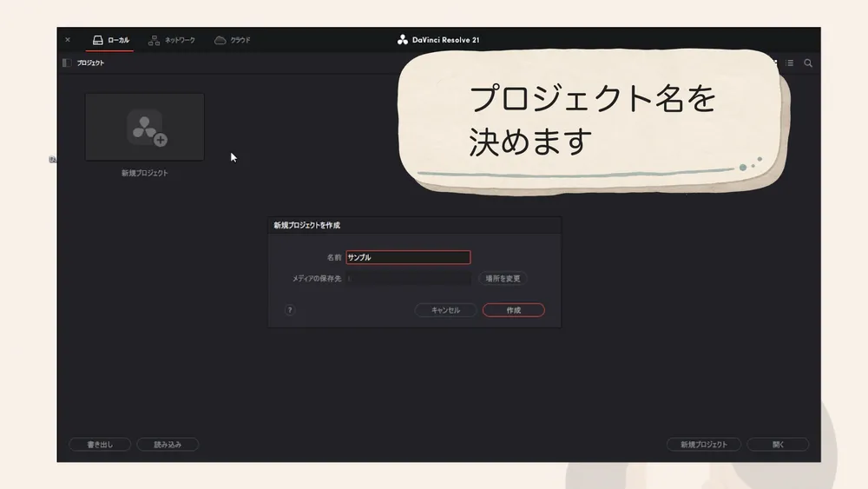Click the search magnifier icon

[x=808, y=63]
